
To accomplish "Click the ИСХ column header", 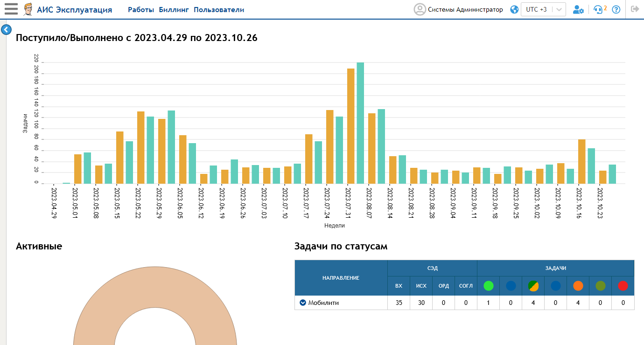I will coord(421,286).
